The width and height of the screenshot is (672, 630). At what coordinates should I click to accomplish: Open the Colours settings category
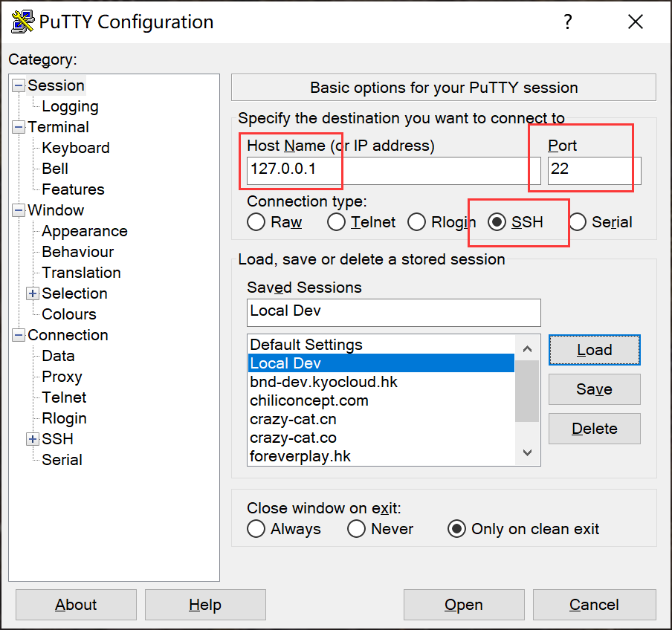click(69, 314)
